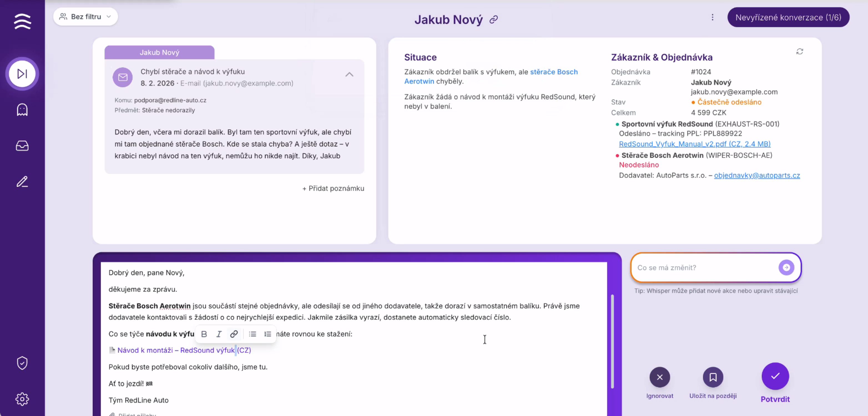Click the refresh icon in customer panel
The width and height of the screenshot is (868, 416).
click(x=799, y=52)
